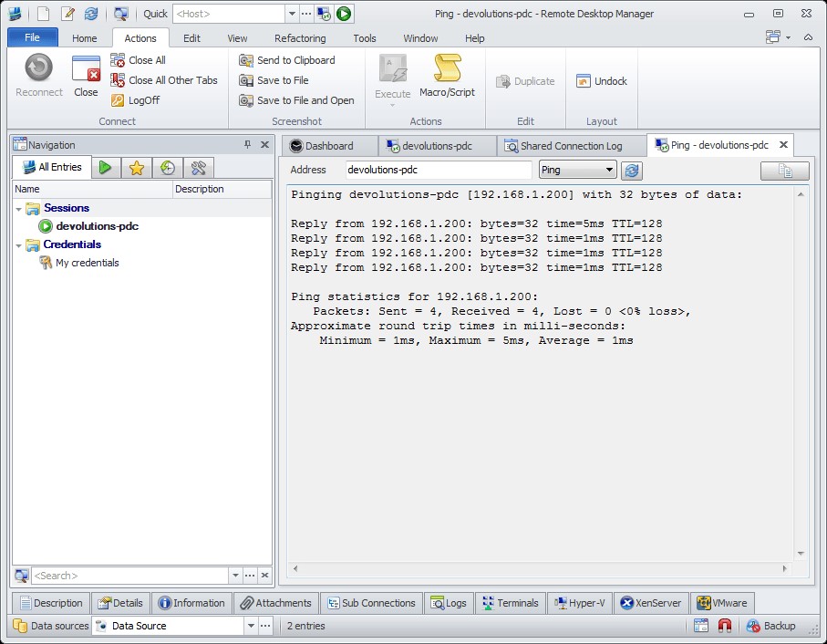Open the Favorites star tab in Navigation
This screenshot has height=644, width=827.
click(x=136, y=168)
